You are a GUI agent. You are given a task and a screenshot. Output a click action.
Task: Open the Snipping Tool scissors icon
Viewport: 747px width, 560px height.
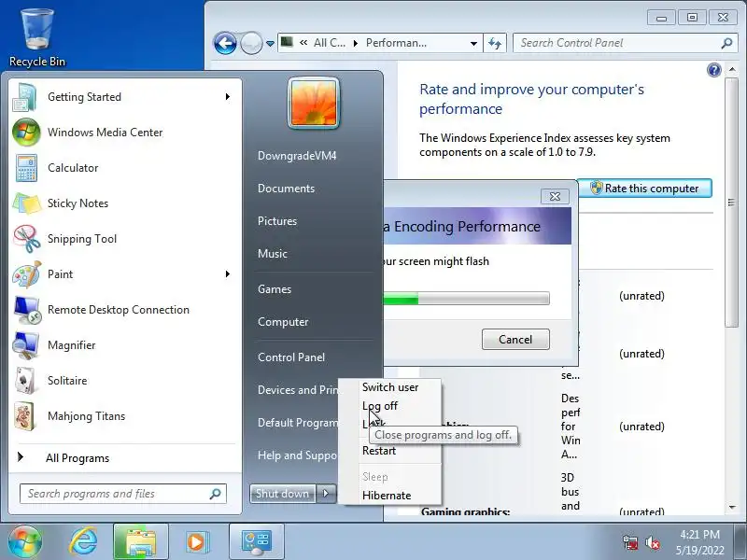click(x=27, y=239)
